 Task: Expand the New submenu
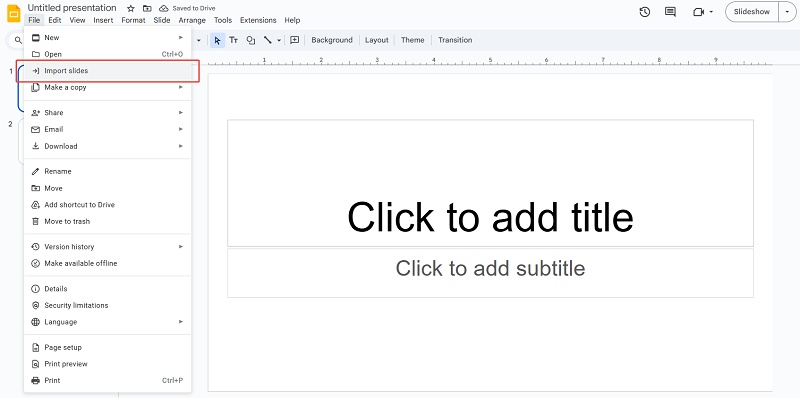[x=181, y=37]
